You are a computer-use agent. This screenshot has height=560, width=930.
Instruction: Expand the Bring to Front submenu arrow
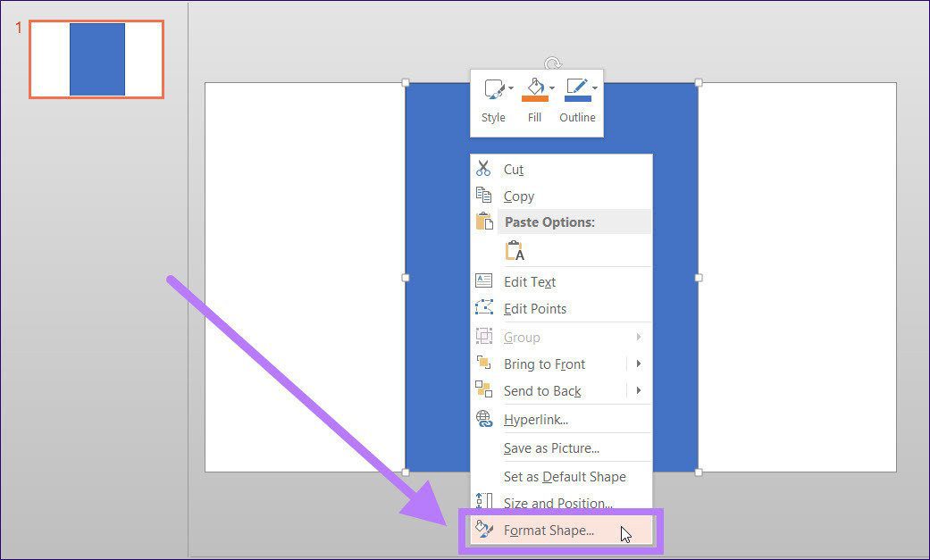coord(639,364)
